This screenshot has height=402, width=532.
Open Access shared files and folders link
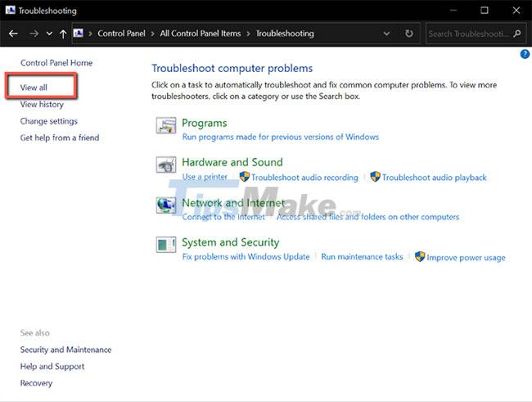click(x=367, y=217)
